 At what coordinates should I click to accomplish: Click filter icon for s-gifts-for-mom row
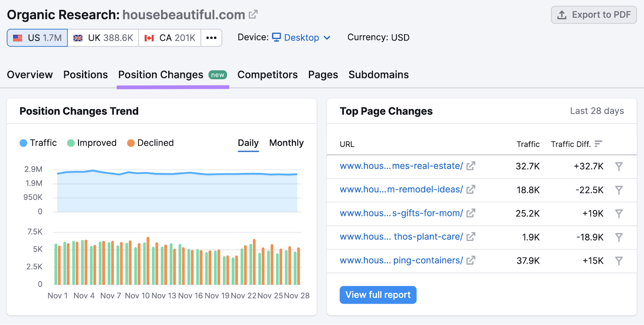tap(619, 214)
